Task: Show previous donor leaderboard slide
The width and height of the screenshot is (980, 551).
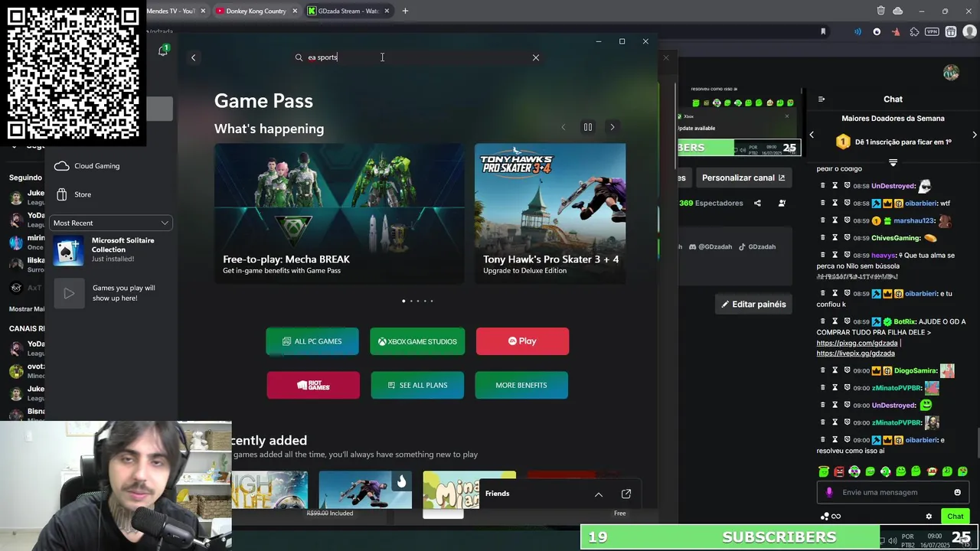Action: (x=812, y=135)
